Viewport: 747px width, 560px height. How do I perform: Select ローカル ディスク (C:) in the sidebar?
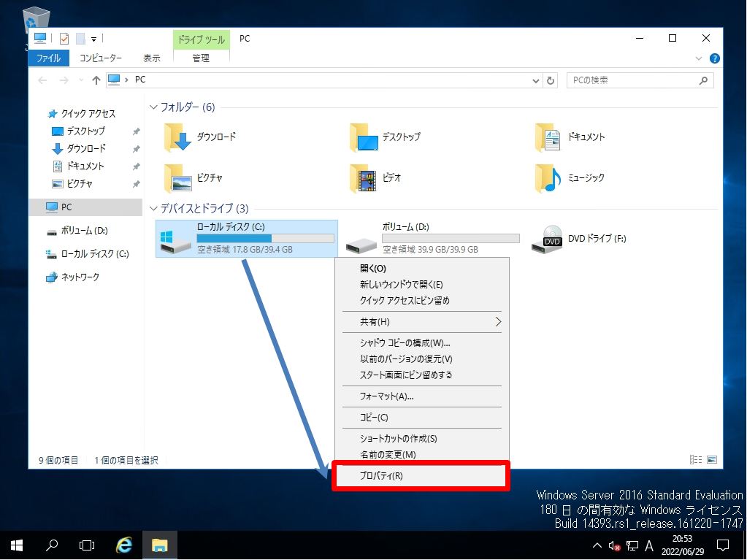[87, 254]
